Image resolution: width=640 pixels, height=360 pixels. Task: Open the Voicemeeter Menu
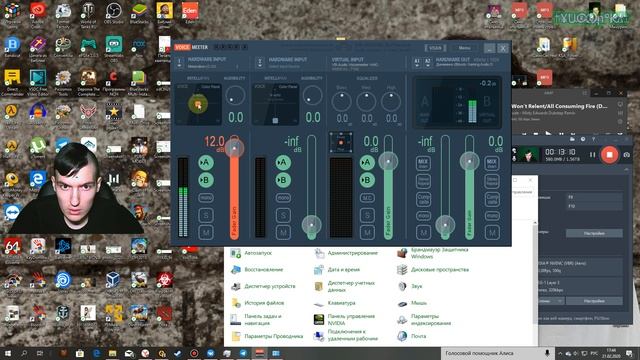pyautogui.click(x=464, y=48)
